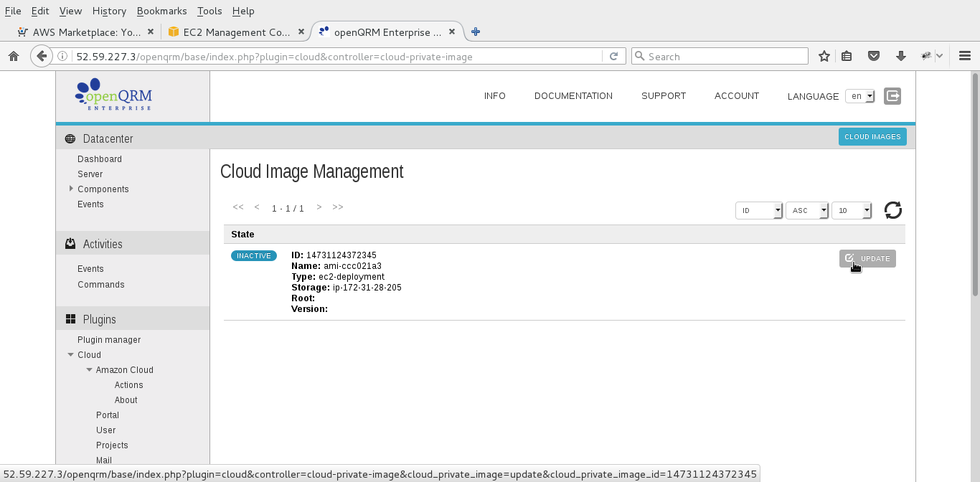The width and height of the screenshot is (980, 482).
Task: Open the ID sort field dropdown
Action: click(x=759, y=210)
